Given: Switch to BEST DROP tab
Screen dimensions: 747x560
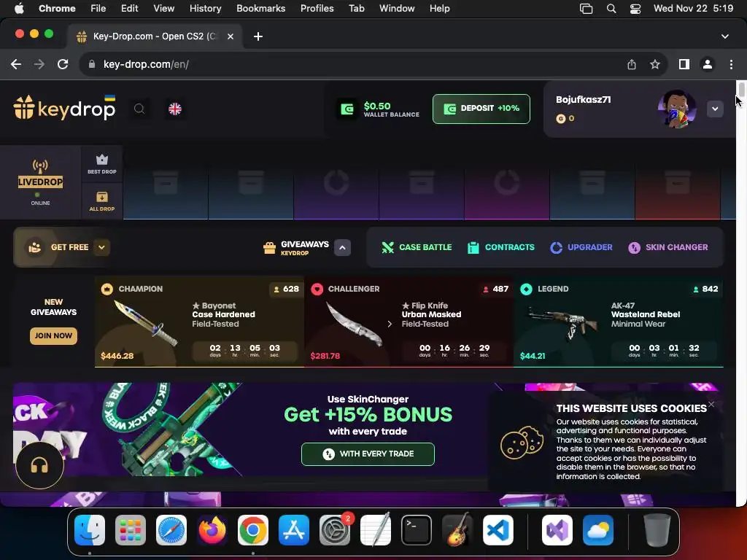Looking at the screenshot, I should pyautogui.click(x=102, y=164).
